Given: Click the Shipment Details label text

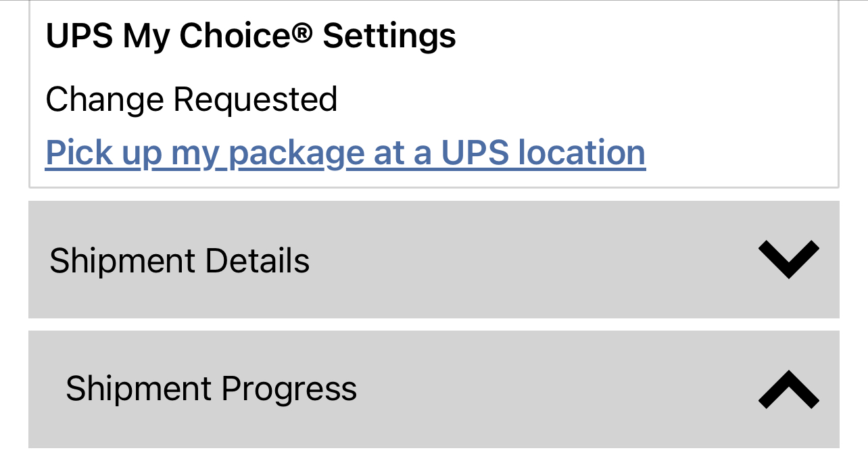Looking at the screenshot, I should click(x=179, y=261).
